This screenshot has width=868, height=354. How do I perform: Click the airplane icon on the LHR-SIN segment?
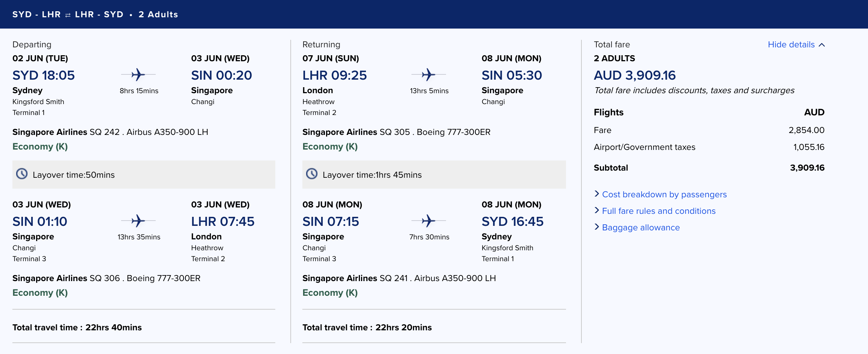point(428,75)
